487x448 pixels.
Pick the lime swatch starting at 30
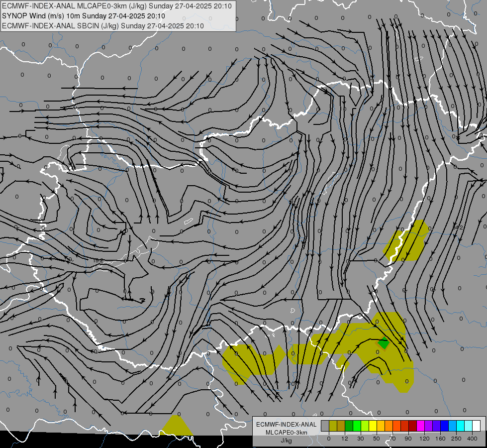365,426
